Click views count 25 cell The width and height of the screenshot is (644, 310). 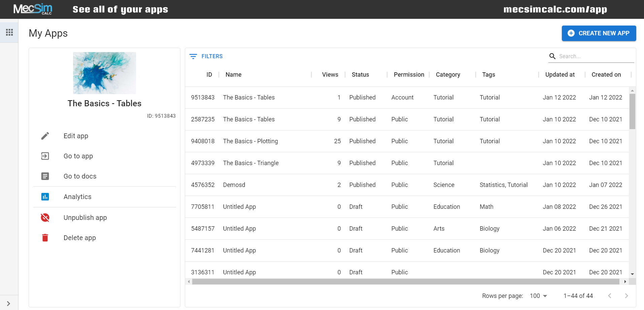[337, 141]
